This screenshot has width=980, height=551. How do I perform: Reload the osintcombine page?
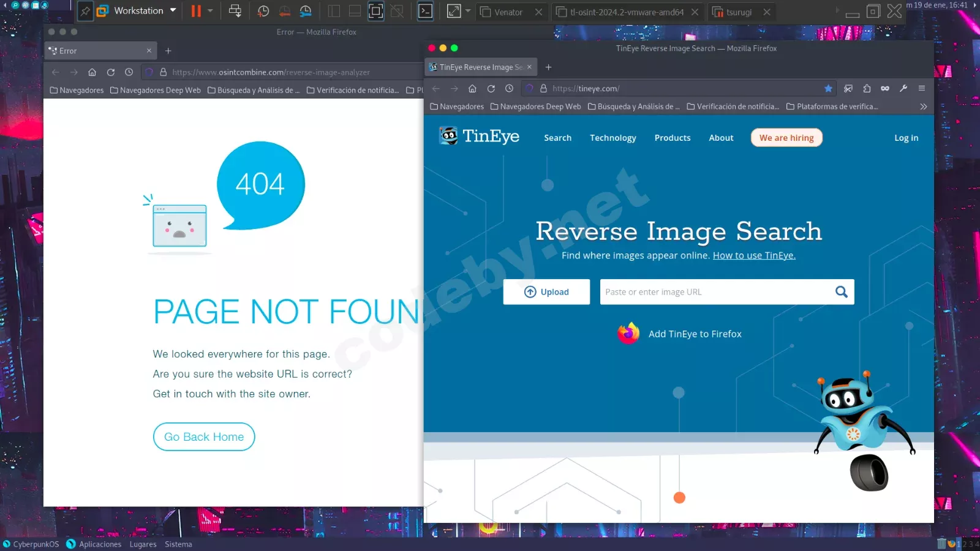(110, 72)
